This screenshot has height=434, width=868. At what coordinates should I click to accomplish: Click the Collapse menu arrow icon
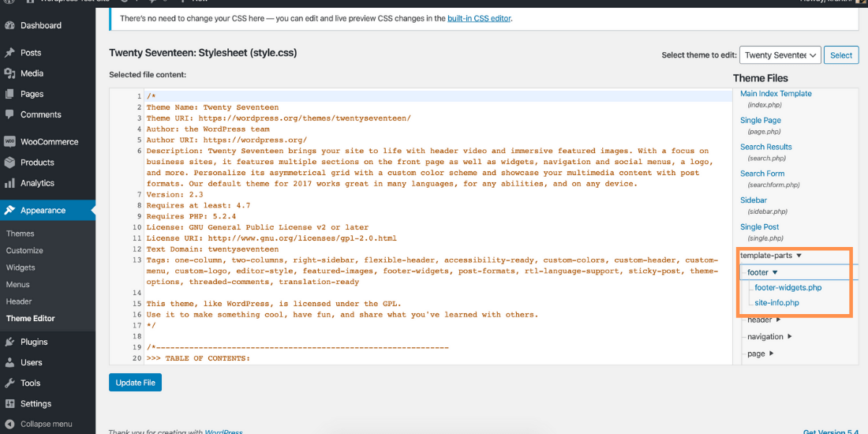tap(9, 424)
